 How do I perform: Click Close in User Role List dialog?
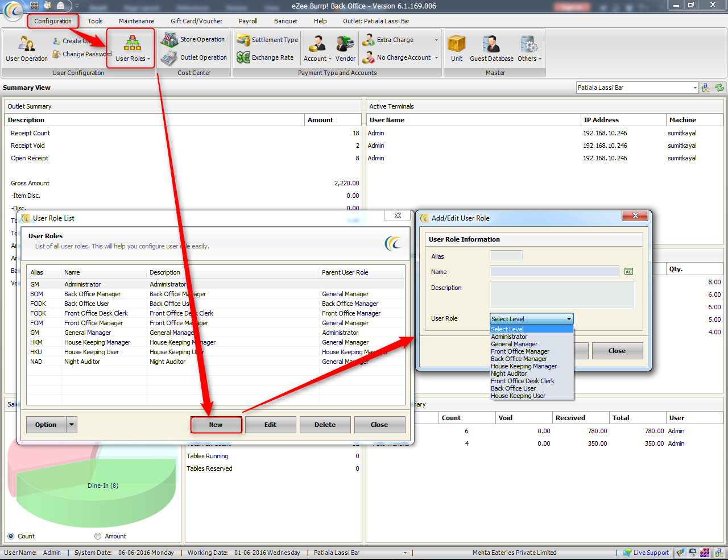(x=379, y=425)
